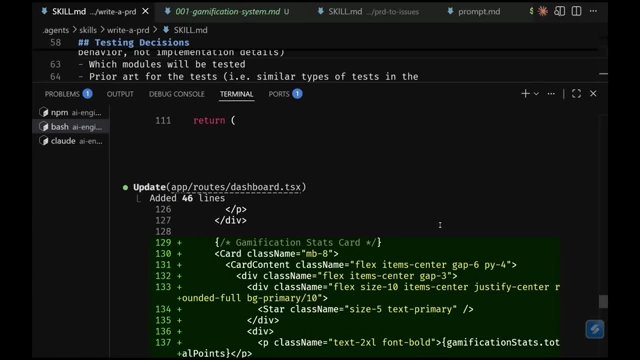Close the SKILL.md write-a-prd tab
This screenshot has height=360, width=640.
coord(145,11)
